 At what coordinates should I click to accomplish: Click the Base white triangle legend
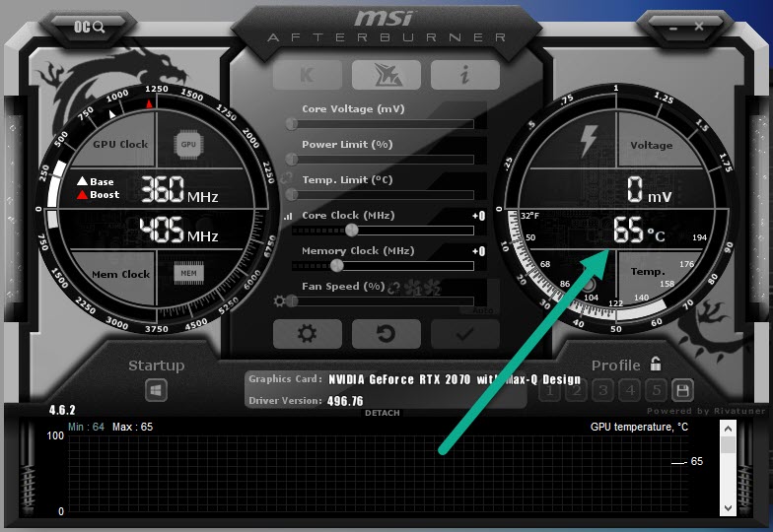click(96, 181)
